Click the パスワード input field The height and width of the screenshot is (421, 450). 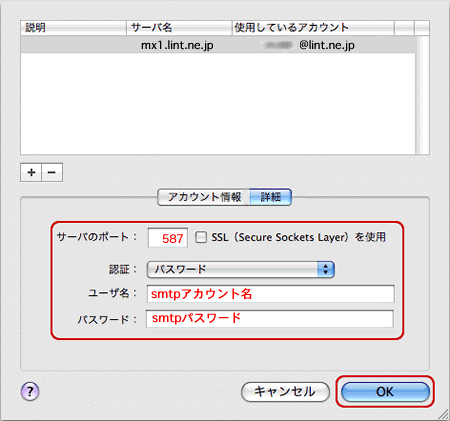(x=270, y=319)
